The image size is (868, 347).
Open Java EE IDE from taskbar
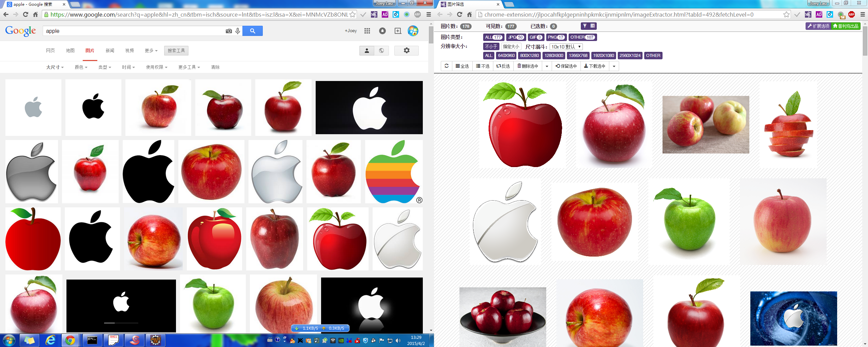coord(155,340)
